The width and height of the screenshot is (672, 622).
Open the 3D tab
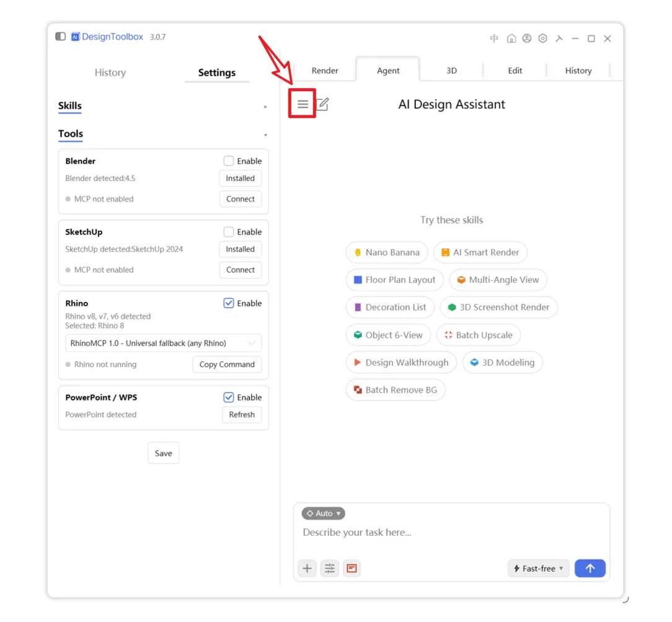(x=451, y=71)
